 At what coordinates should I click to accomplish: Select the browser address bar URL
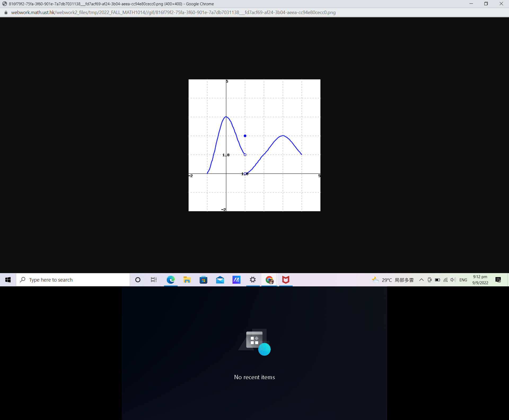[174, 12]
